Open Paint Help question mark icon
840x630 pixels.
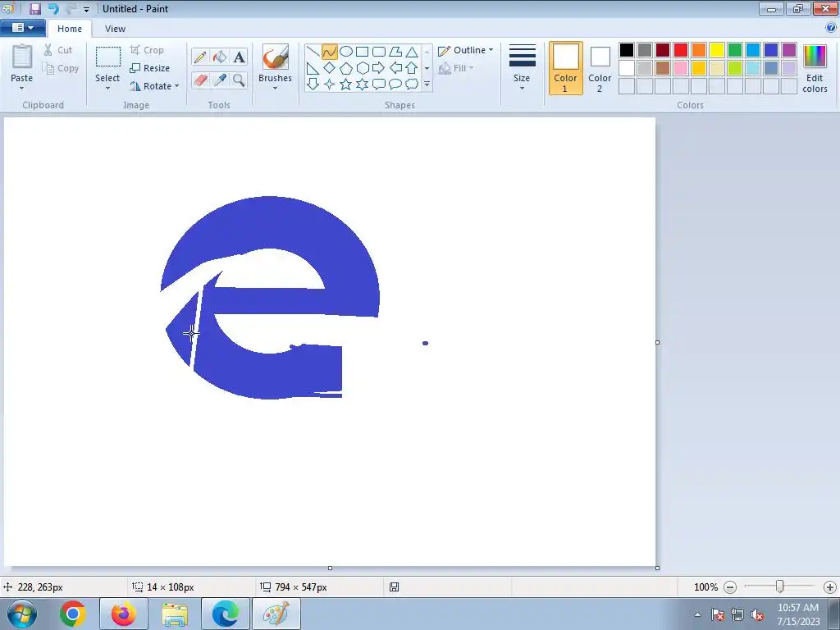(831, 28)
